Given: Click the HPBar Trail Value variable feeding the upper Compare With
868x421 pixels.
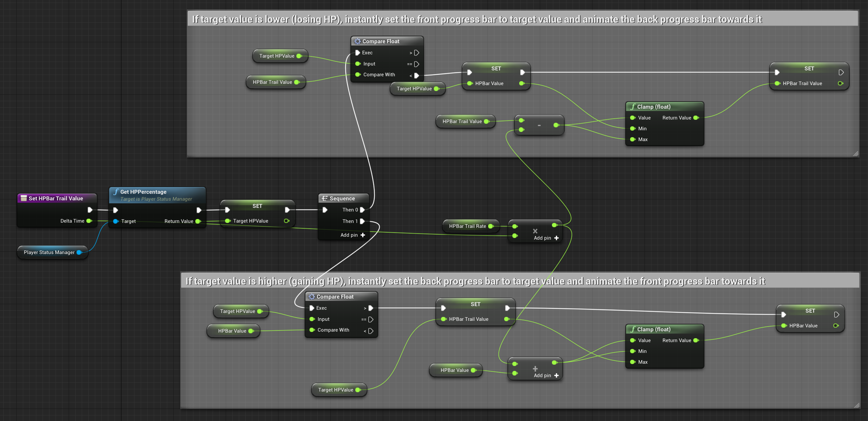Looking at the screenshot, I should click(276, 82).
